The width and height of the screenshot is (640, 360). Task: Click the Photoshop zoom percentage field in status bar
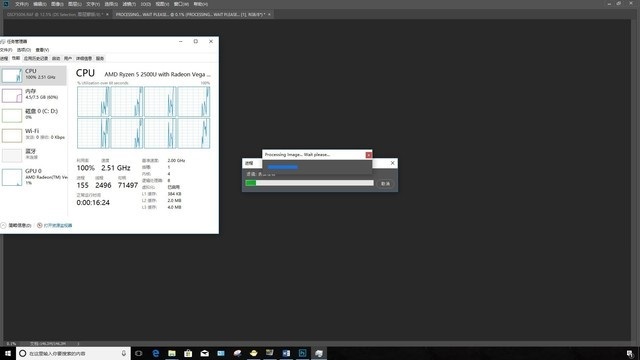pyautogui.click(x=11, y=344)
